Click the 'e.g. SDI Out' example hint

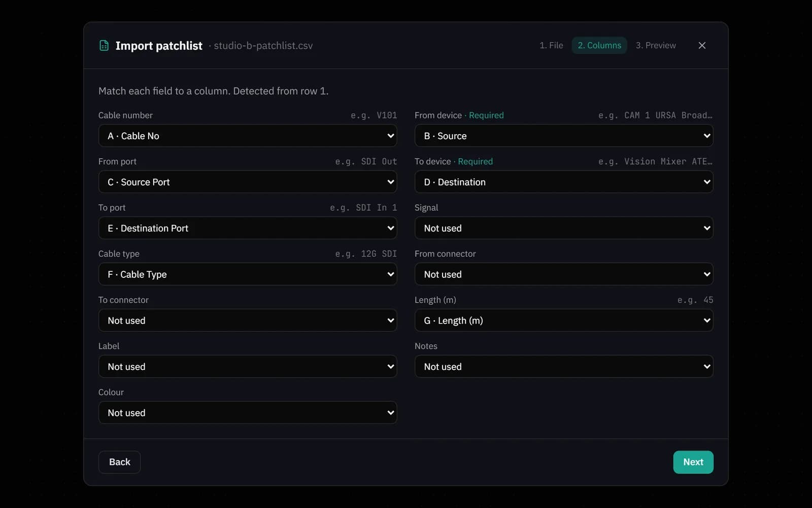click(366, 162)
